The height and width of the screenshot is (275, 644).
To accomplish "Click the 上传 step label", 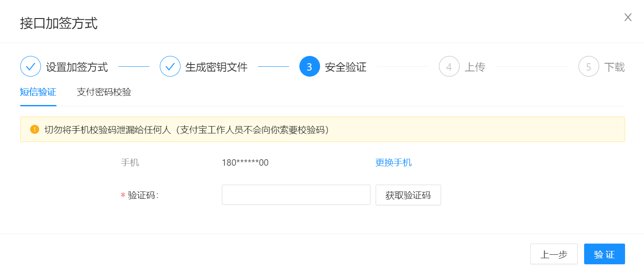I will [x=475, y=67].
